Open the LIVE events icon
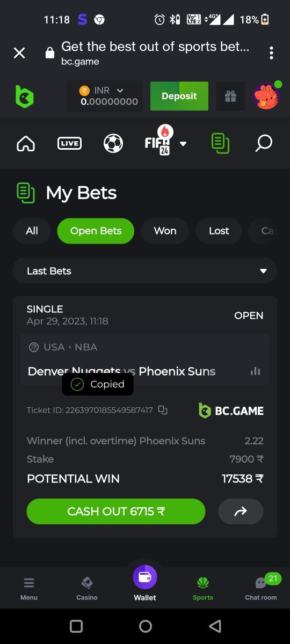The width and height of the screenshot is (290, 644). click(x=69, y=143)
